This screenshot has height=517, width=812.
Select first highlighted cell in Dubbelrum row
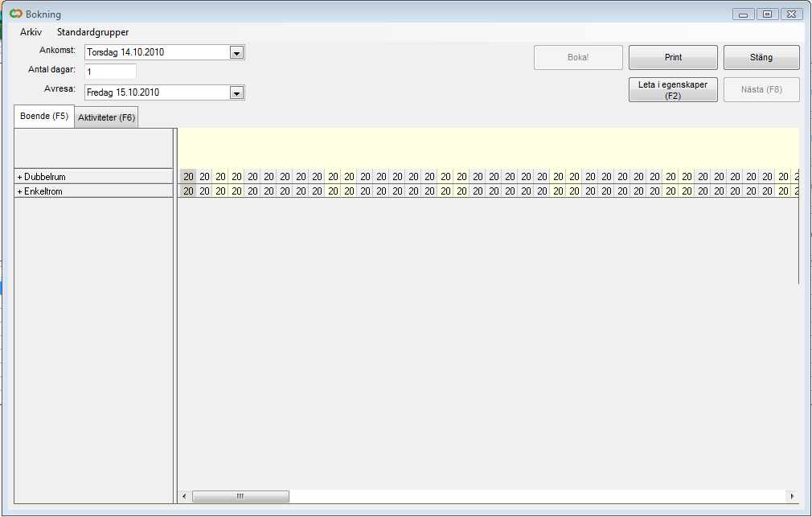point(188,177)
